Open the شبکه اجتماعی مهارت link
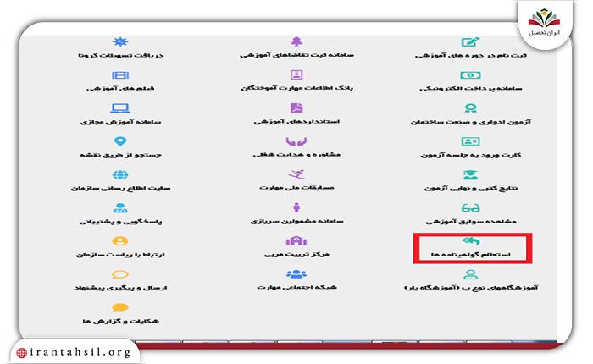Viewport: 593px width, 364px height. [296, 287]
